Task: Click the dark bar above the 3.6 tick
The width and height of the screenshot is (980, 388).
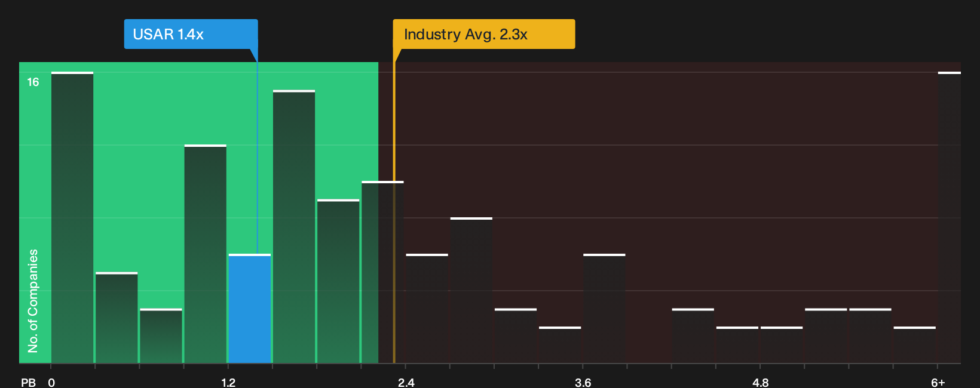Action: point(604,309)
